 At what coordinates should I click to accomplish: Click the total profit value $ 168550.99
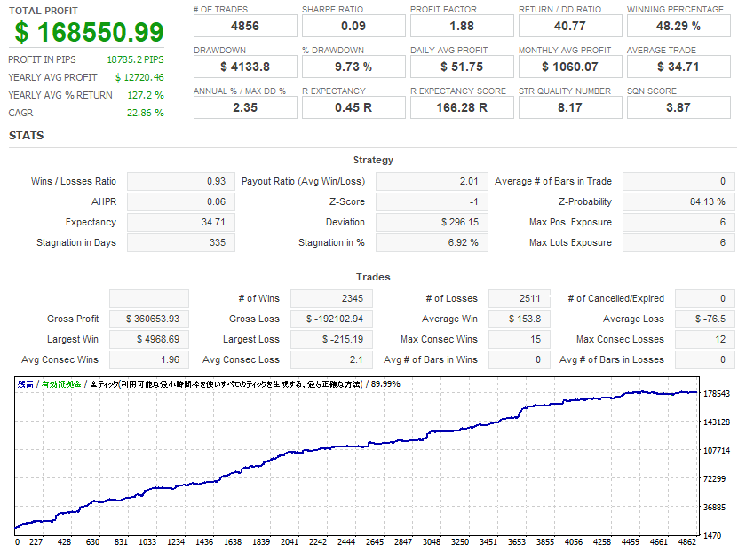(x=89, y=32)
